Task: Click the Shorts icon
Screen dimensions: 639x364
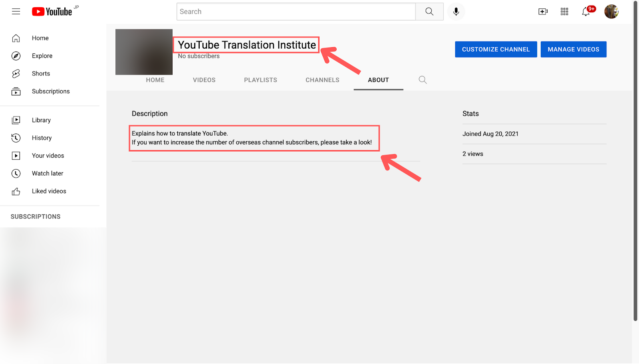Action: tap(16, 74)
